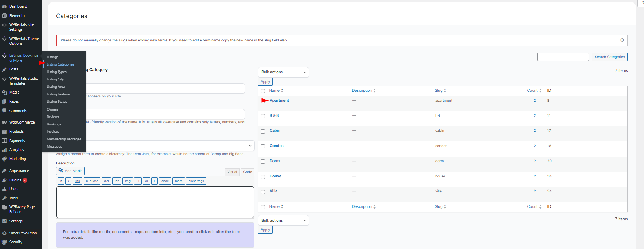
Task: Dismiss the slug warning notice
Action: [x=622, y=40]
